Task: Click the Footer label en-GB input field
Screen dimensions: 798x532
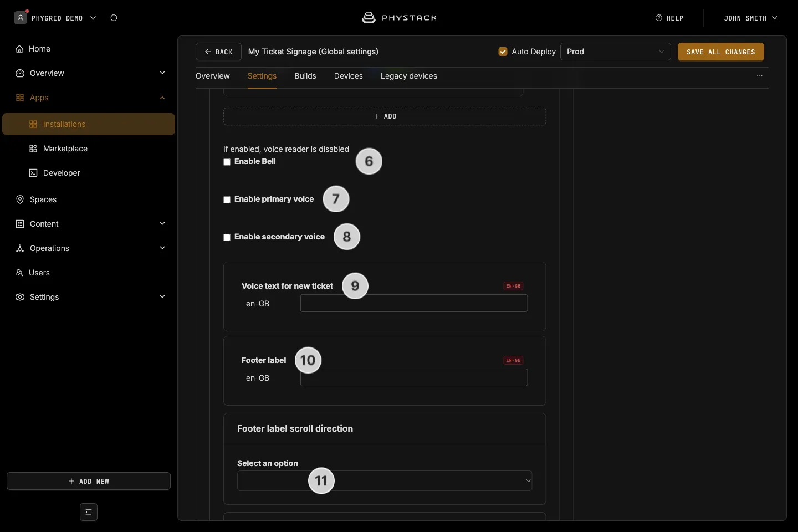Action: tap(414, 377)
